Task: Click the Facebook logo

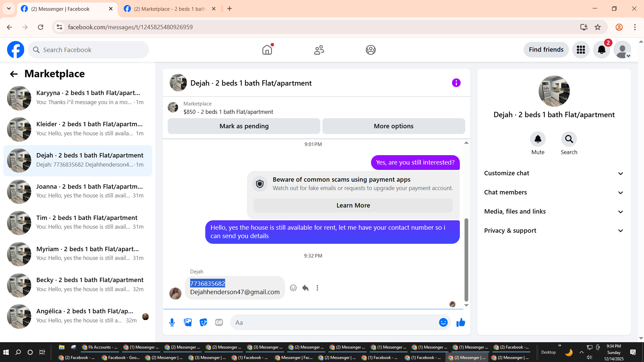Action: point(16,50)
